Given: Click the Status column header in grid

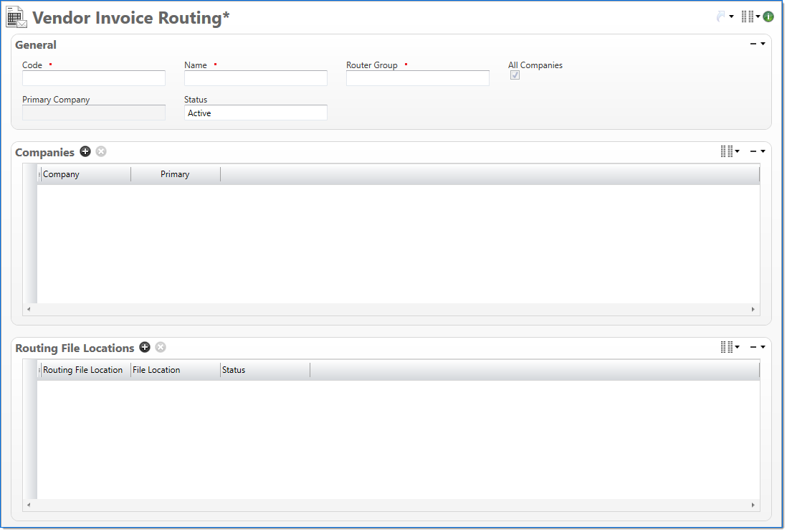Looking at the screenshot, I should tap(264, 370).
